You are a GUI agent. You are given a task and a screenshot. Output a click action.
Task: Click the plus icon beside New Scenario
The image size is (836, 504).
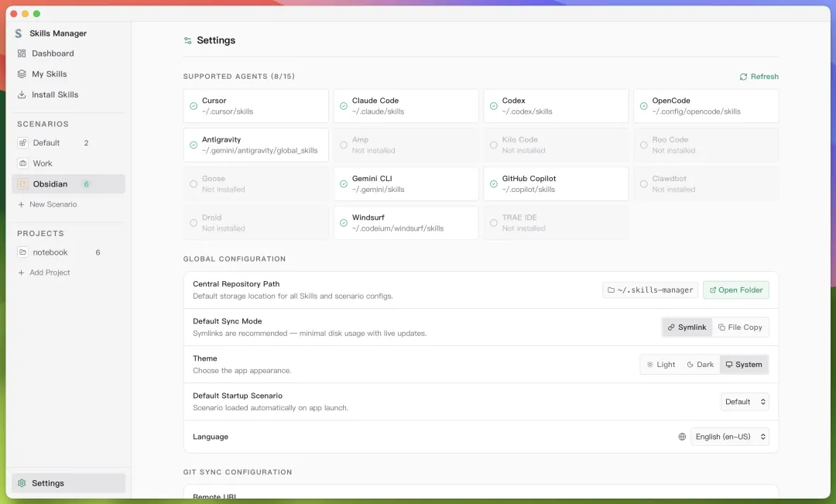pyautogui.click(x=22, y=204)
